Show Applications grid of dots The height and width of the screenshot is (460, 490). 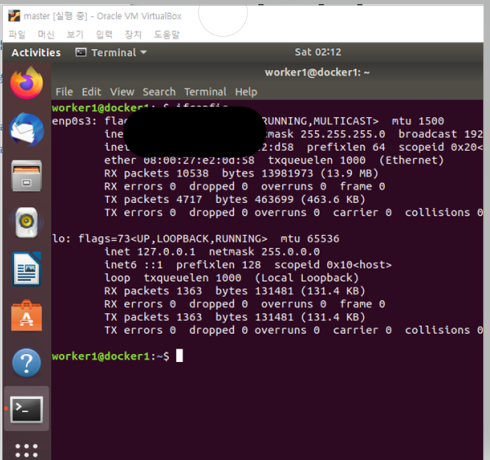27,450
